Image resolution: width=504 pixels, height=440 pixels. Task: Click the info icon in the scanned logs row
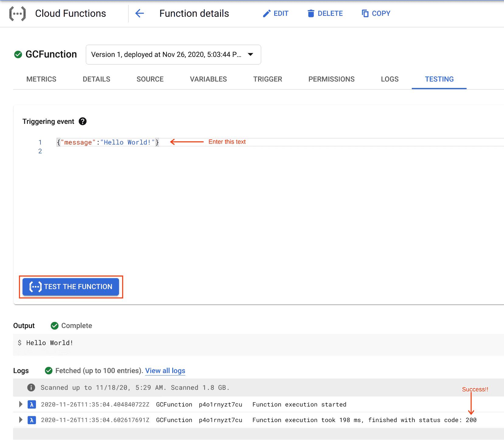point(31,387)
